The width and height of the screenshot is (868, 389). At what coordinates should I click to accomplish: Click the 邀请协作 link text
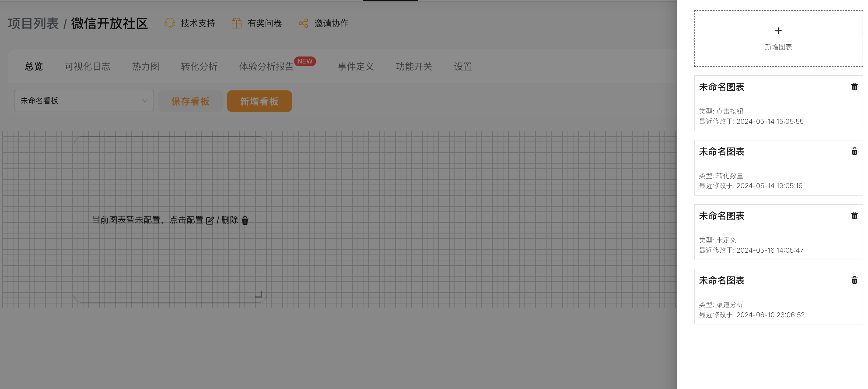point(332,23)
